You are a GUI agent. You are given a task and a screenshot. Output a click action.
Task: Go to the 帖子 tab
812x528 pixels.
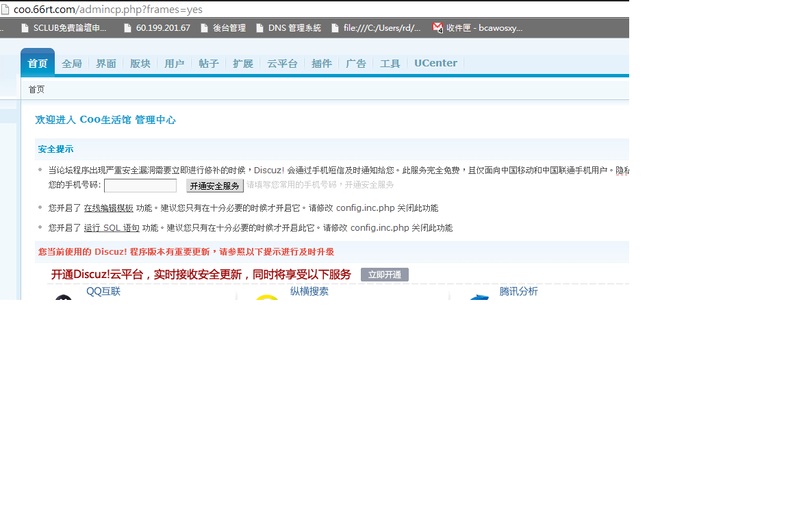pyautogui.click(x=209, y=63)
